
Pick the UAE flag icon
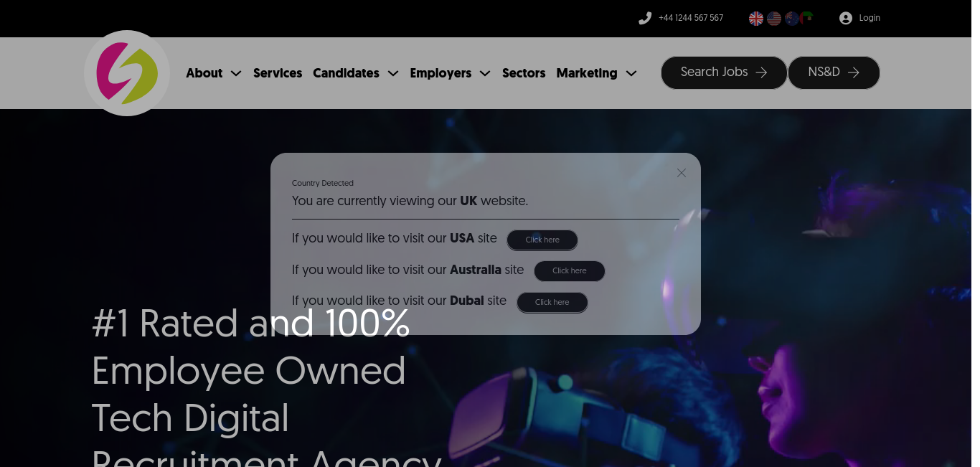point(806,19)
